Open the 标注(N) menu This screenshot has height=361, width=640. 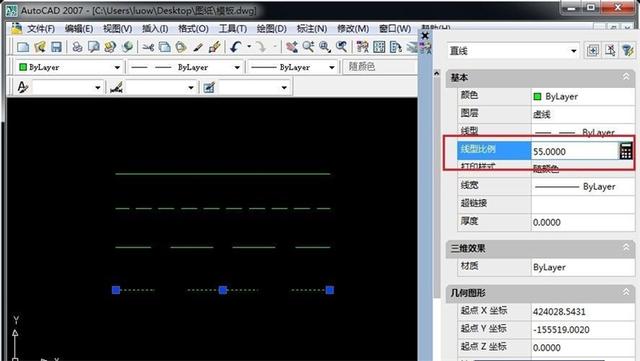pos(312,29)
